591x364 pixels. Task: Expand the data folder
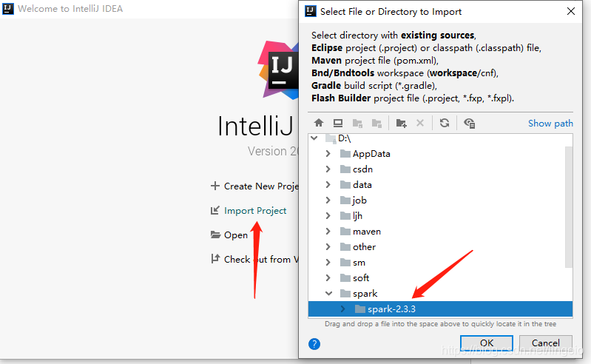[328, 185]
